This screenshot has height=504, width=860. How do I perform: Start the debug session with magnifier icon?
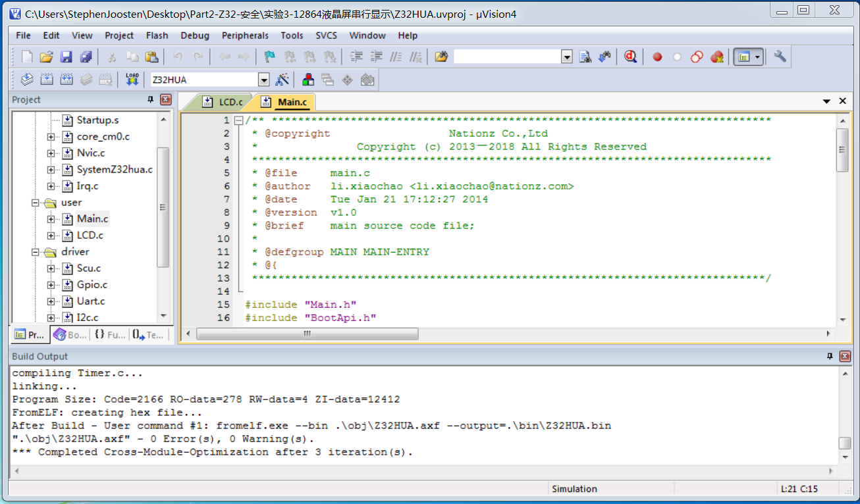pyautogui.click(x=631, y=57)
